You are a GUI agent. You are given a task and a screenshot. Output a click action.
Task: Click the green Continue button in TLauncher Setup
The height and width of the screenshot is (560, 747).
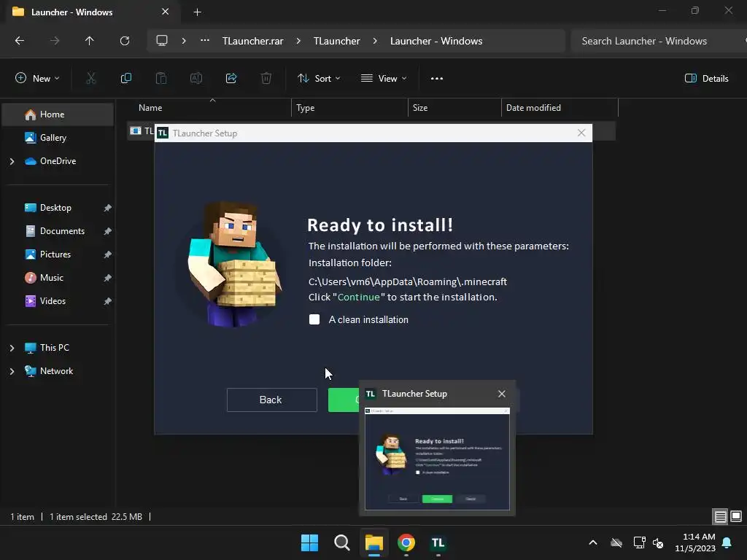344,400
